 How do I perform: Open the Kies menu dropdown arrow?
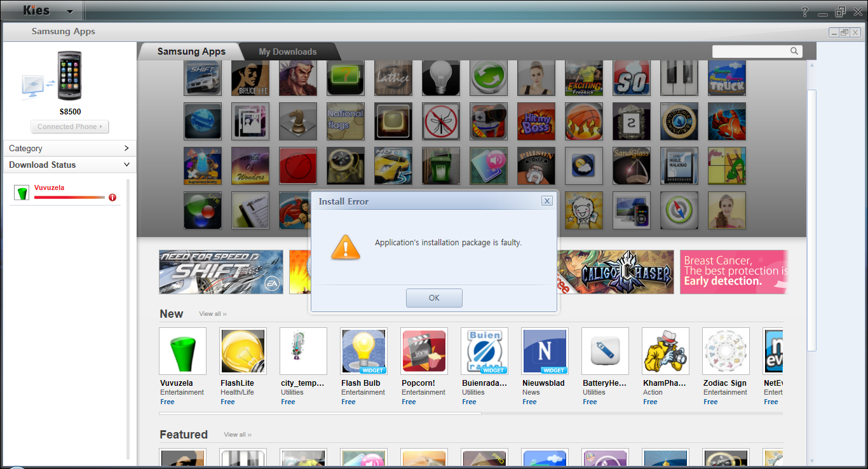tap(69, 11)
